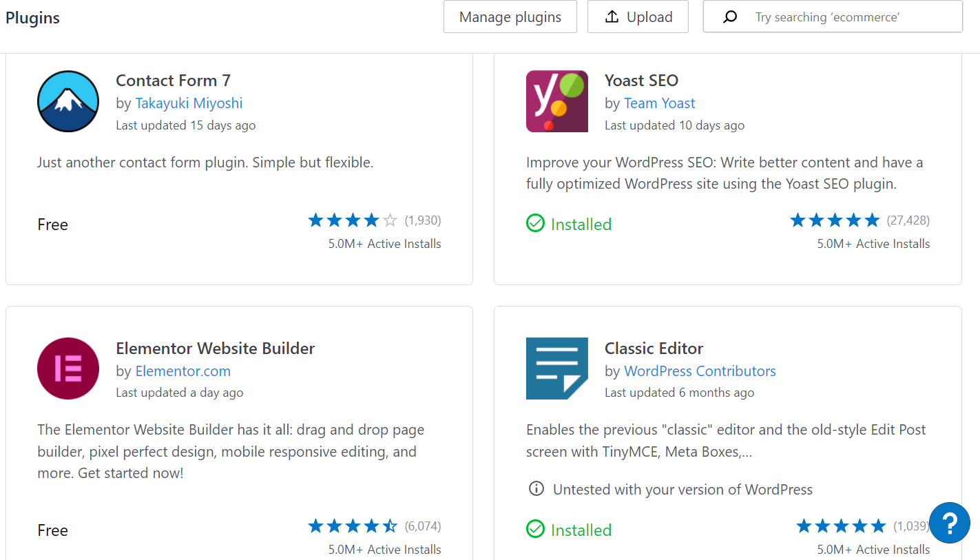Click Classic Editor installed checkmark icon

[535, 530]
